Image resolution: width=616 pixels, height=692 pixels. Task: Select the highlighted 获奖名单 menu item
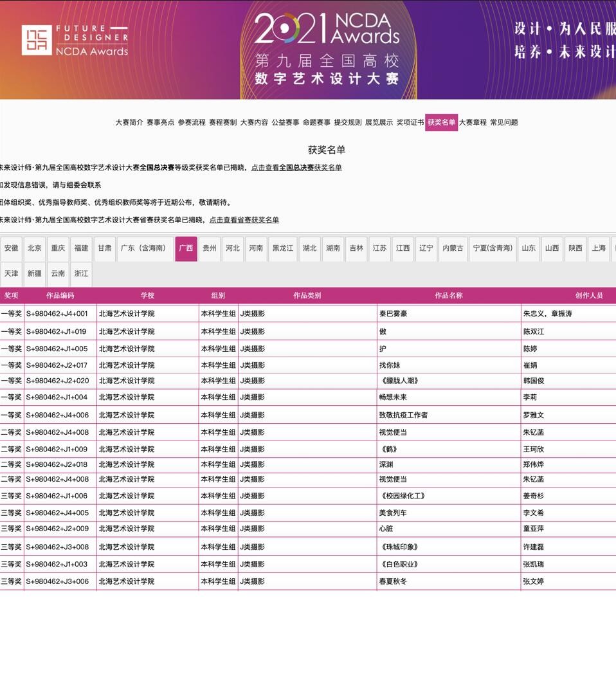(441, 122)
